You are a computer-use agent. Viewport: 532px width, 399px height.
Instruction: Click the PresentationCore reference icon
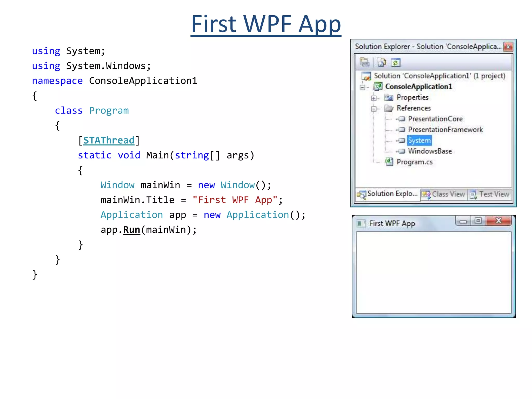click(401, 119)
